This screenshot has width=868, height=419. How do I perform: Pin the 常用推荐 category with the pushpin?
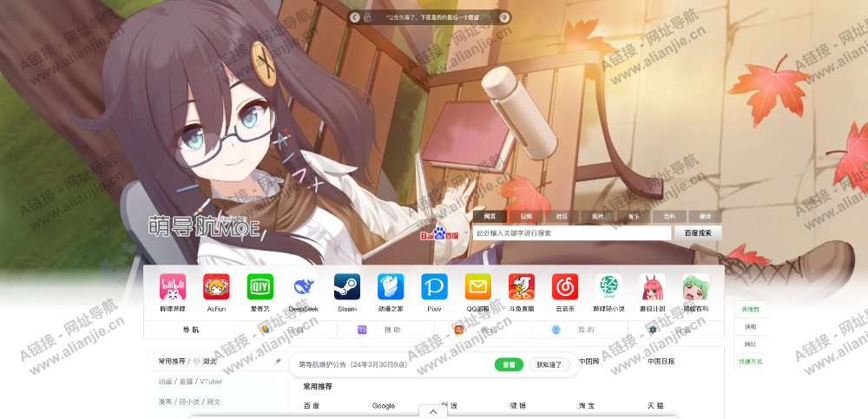(x=278, y=361)
